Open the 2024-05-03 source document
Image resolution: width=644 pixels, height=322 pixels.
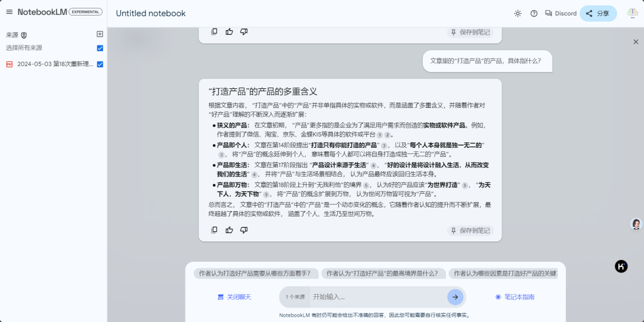tap(55, 64)
